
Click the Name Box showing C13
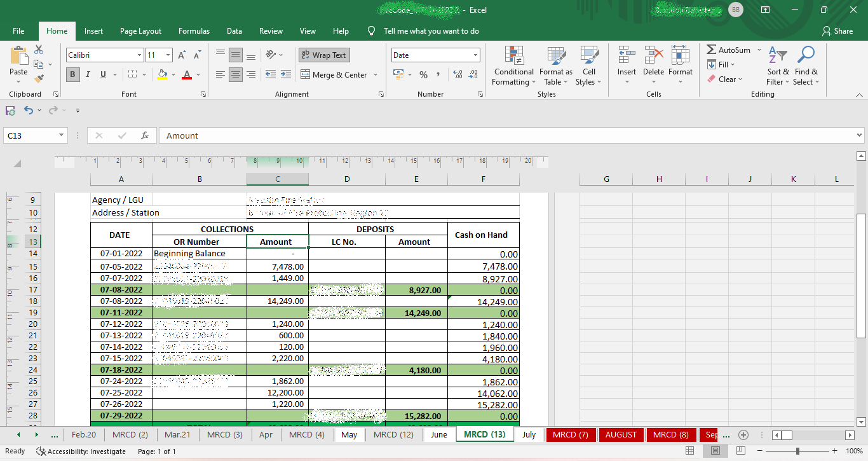pos(31,135)
